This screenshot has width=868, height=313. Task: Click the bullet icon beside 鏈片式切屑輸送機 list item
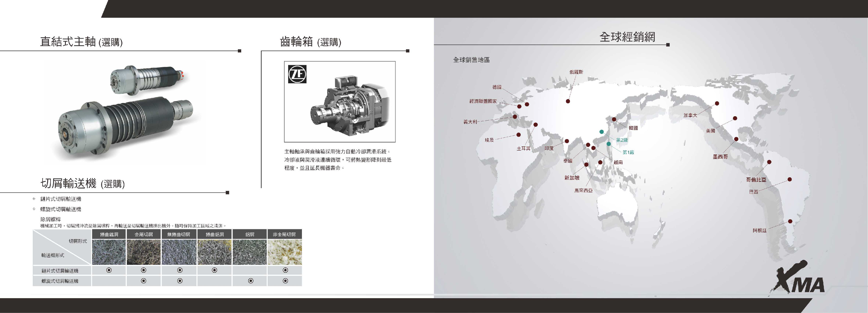(34, 199)
